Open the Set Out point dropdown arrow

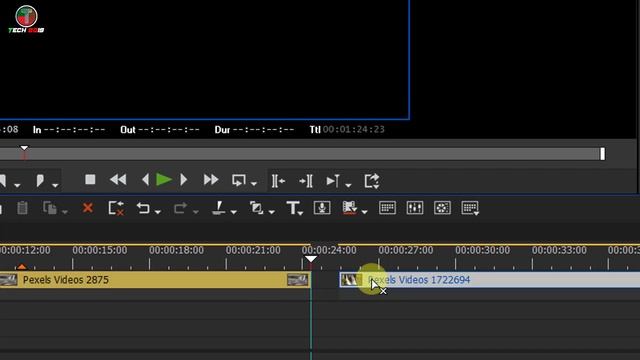[56, 185]
